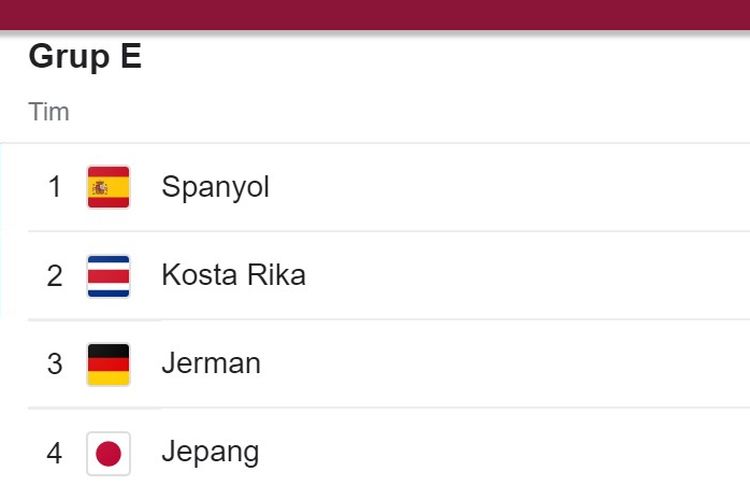This screenshot has height=500, width=750.
Task: Select the Jerman team name
Action: 211,364
